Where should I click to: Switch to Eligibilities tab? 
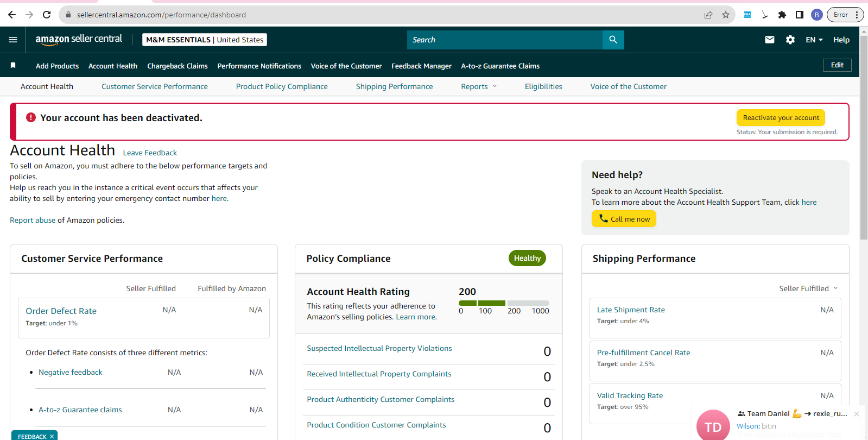[543, 86]
